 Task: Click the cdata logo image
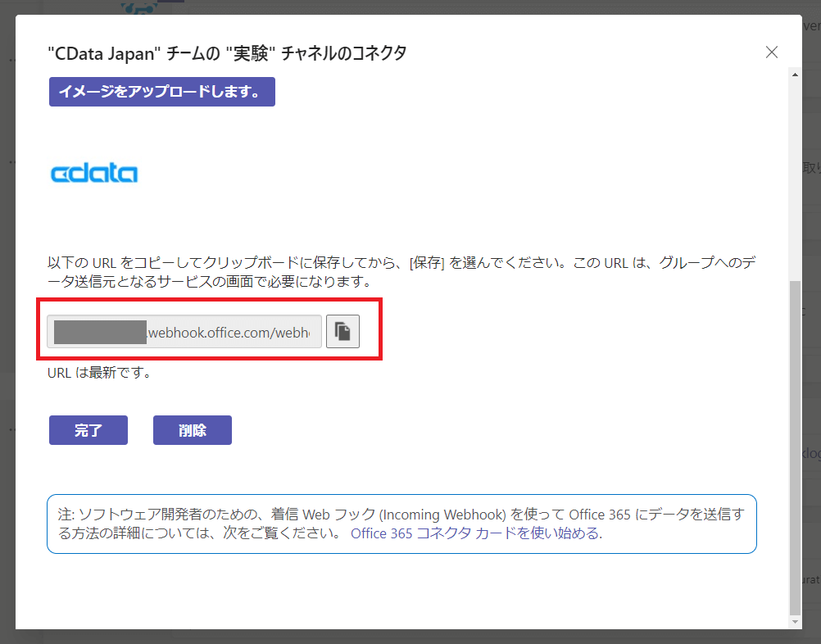[x=94, y=174]
